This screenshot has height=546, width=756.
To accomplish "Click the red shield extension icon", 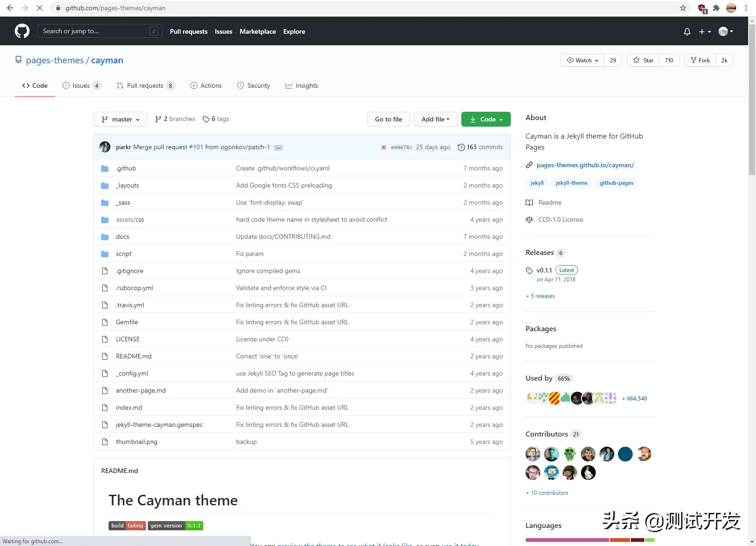I will pyautogui.click(x=702, y=8).
